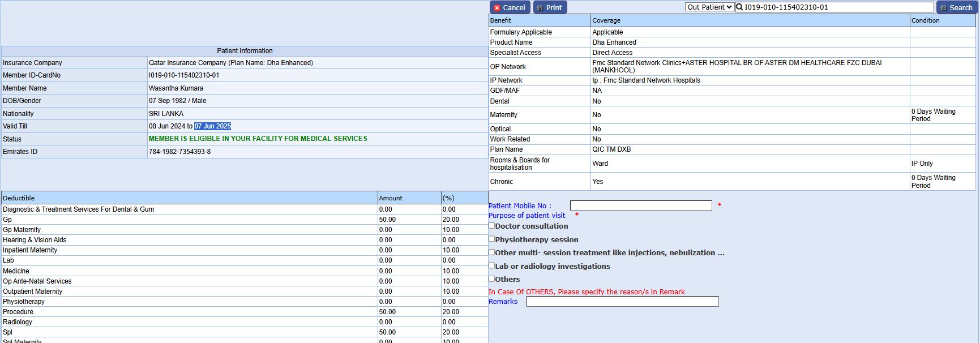Open the Out Patient dropdown
The width and height of the screenshot is (980, 343).
[709, 7]
